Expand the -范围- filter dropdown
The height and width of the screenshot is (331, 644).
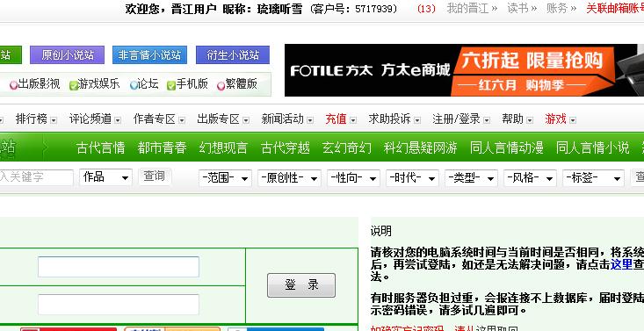(x=225, y=178)
